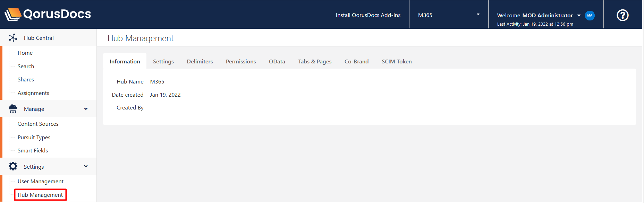The image size is (644, 203).
Task: Click the Manage section label
Action: coord(34,109)
